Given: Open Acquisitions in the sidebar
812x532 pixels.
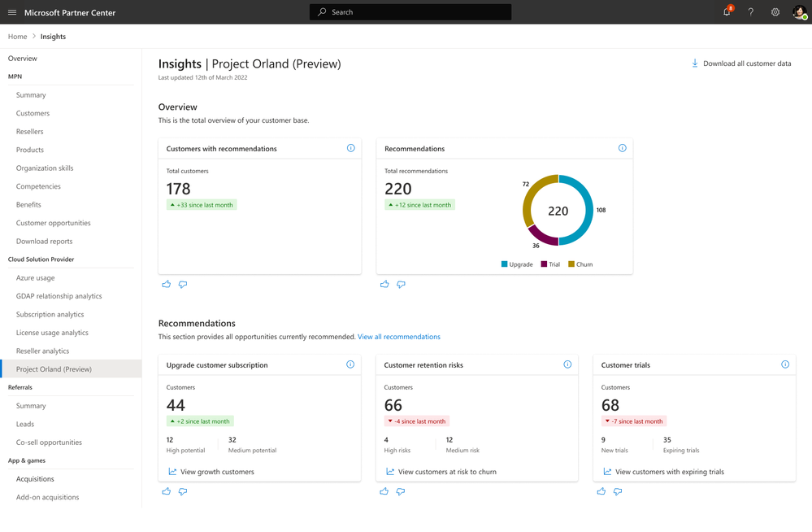Looking at the screenshot, I should pyautogui.click(x=35, y=479).
